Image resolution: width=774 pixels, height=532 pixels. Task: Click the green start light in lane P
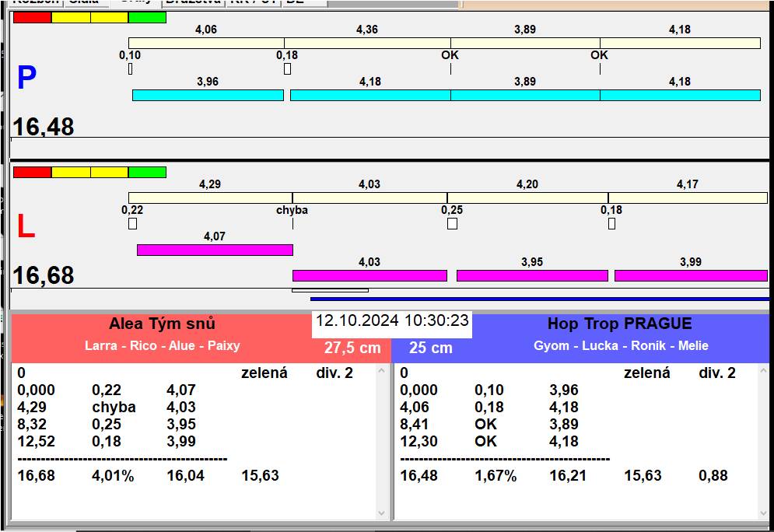[x=147, y=17]
